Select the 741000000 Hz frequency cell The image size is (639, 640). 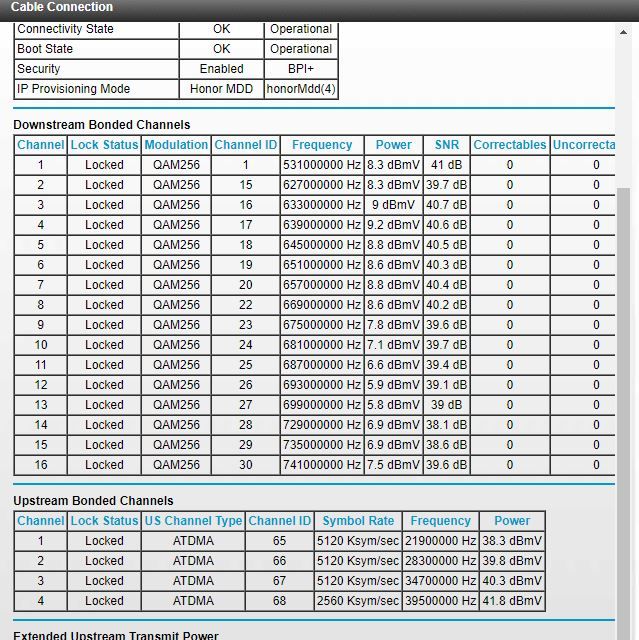322,465
